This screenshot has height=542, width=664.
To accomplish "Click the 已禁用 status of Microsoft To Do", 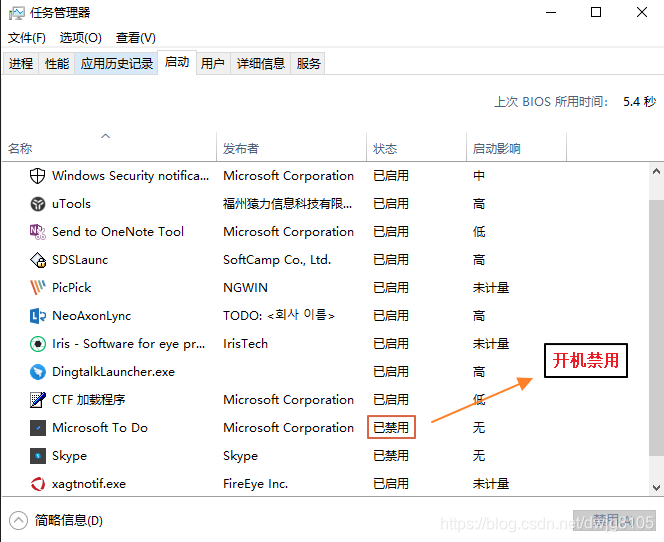I will [x=391, y=427].
